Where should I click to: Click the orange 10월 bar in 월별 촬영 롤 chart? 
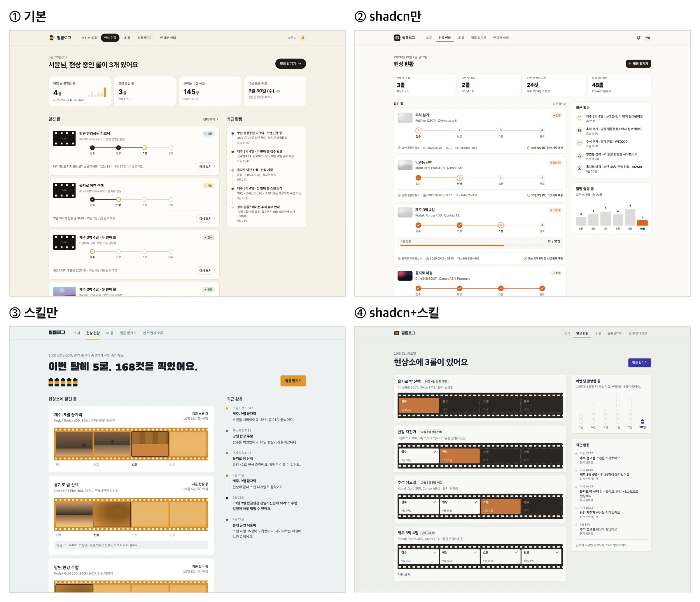[x=642, y=223]
